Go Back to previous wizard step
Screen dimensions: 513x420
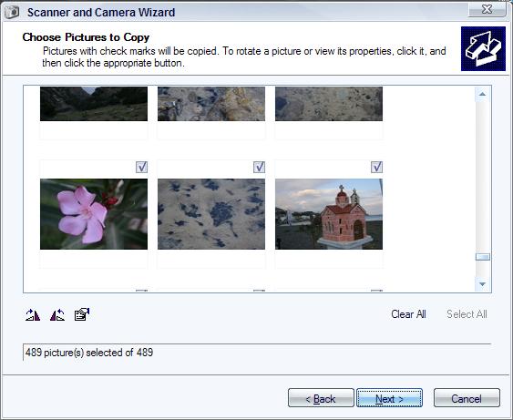pos(321,398)
